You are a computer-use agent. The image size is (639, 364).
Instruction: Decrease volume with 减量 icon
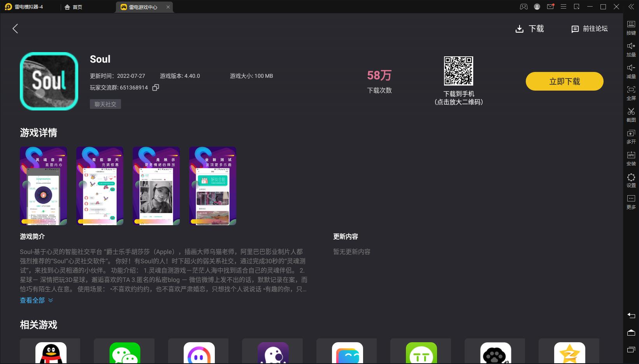tap(631, 71)
